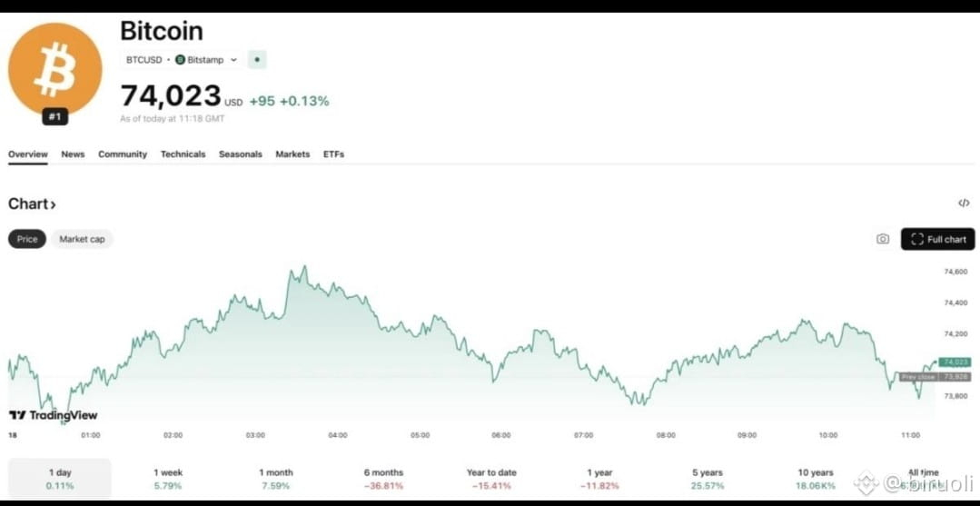Select the 10 years range
This screenshot has width=980, height=506.
pos(816,479)
